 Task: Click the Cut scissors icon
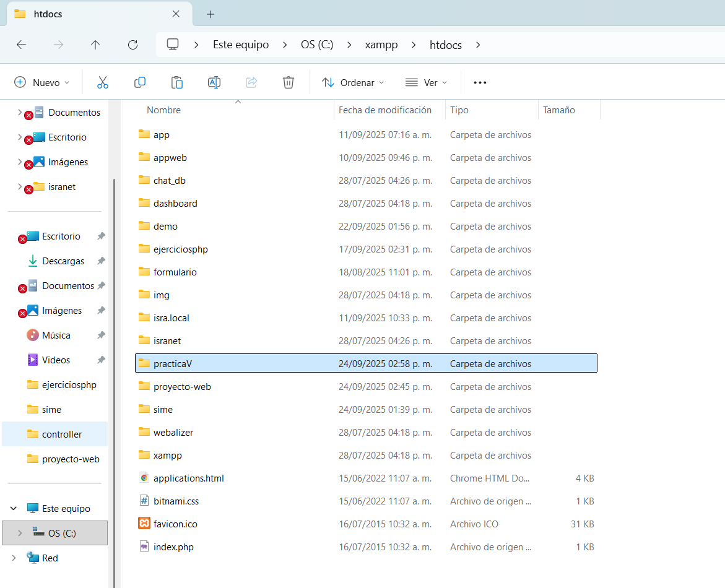[x=103, y=82]
